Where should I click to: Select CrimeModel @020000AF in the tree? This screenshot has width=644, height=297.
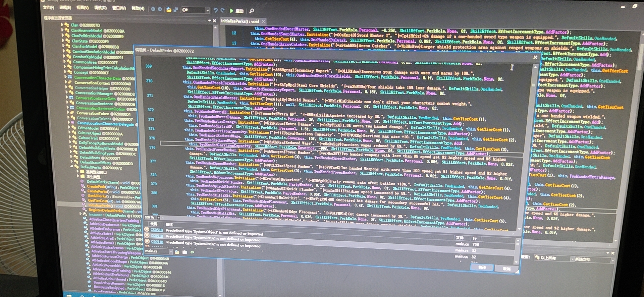[x=99, y=128]
